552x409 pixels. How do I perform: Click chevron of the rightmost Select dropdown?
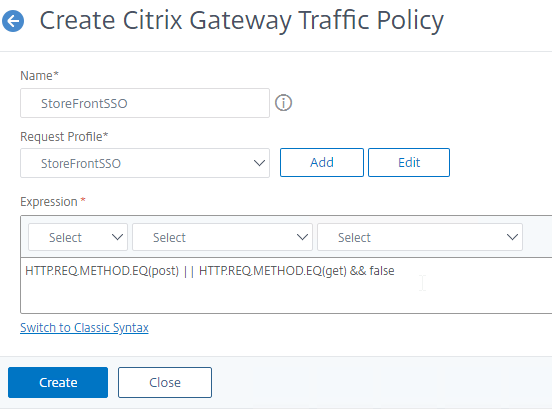512,237
